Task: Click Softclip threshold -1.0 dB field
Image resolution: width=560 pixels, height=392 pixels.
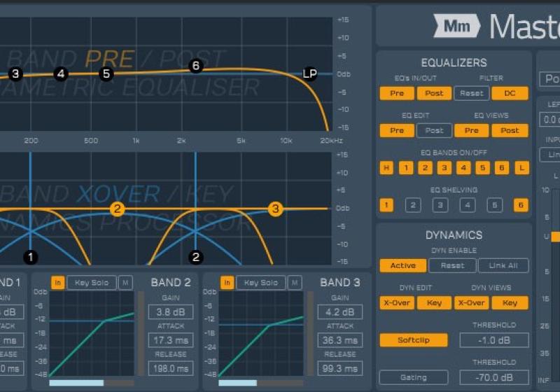Action: pos(494,340)
